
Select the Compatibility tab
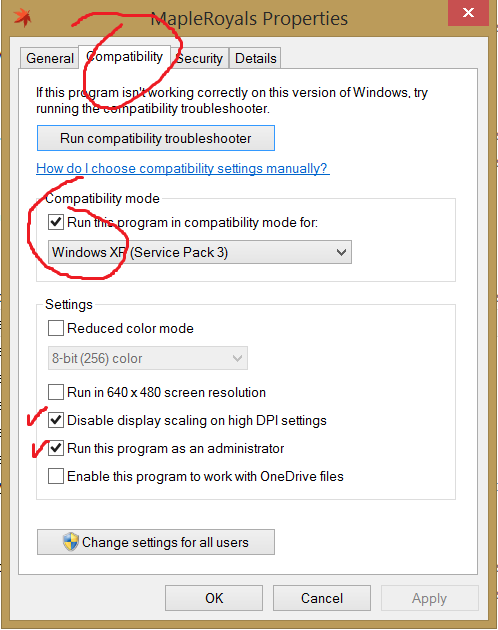125,57
